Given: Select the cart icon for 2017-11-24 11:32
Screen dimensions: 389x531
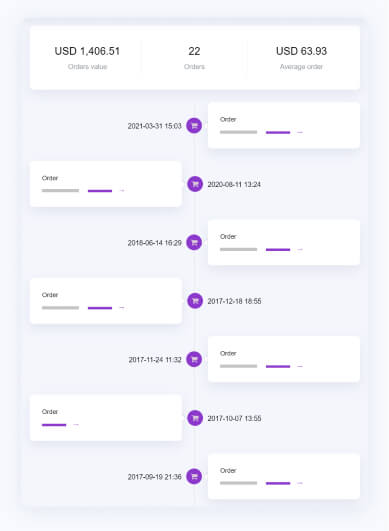Looking at the screenshot, I should 194,359.
